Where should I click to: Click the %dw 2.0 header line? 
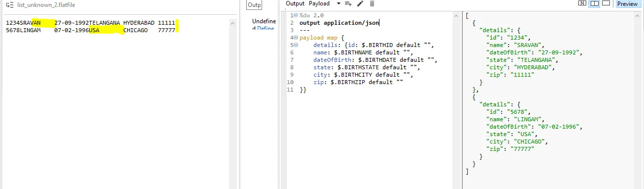311,16
